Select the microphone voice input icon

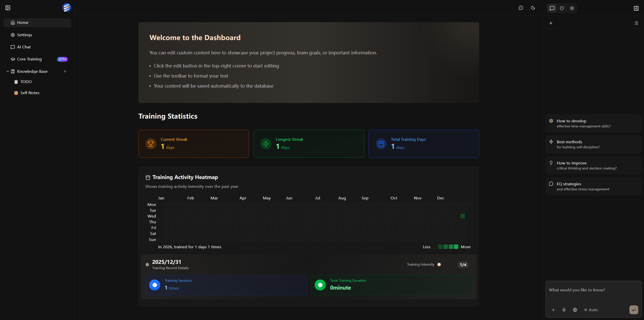(x=564, y=310)
